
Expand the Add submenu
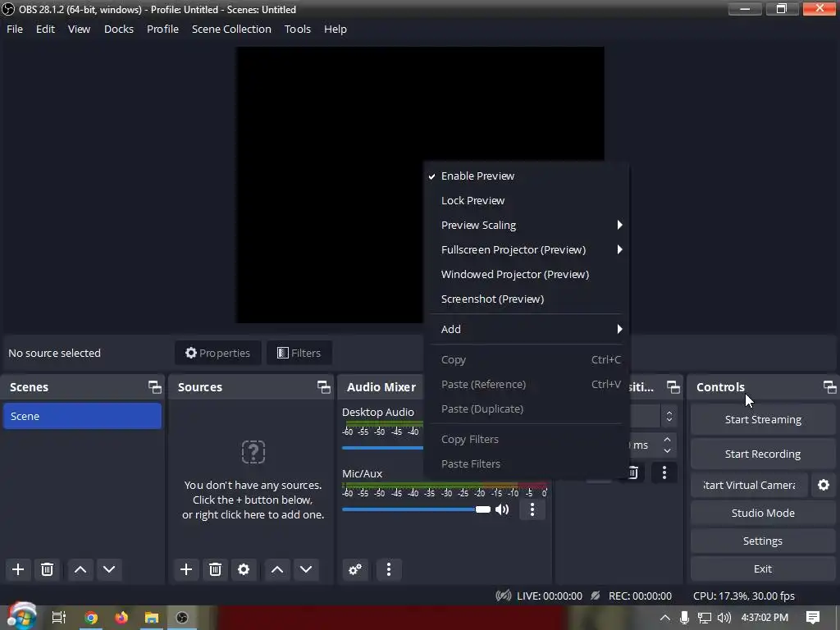tap(526, 329)
